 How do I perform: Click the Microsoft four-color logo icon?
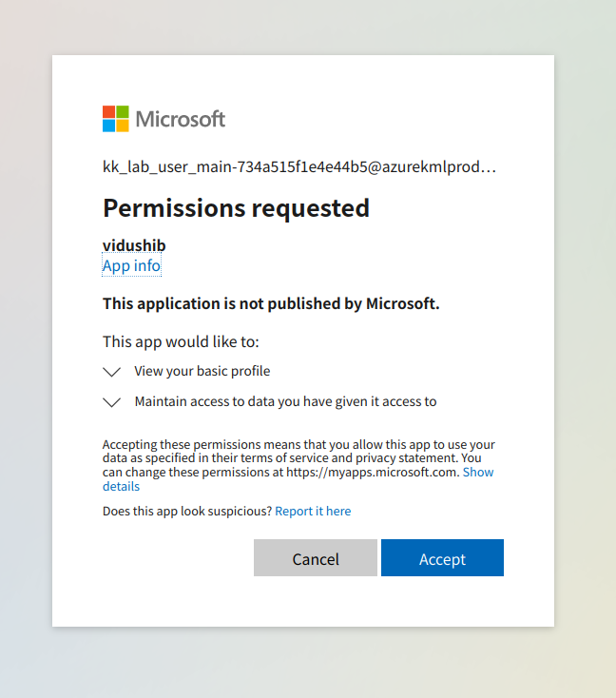tap(115, 119)
